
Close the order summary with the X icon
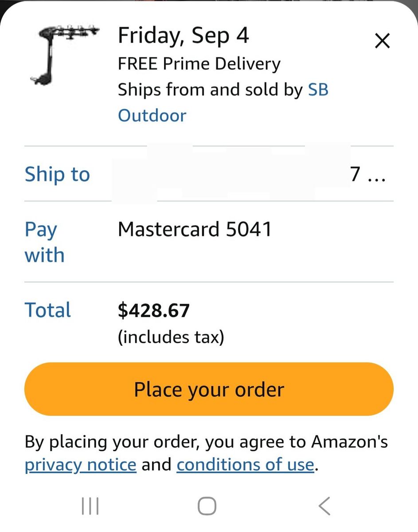pos(382,41)
